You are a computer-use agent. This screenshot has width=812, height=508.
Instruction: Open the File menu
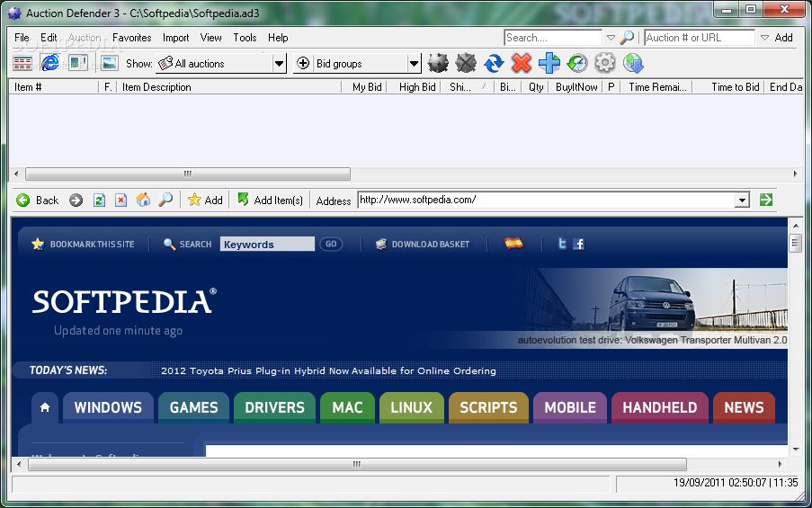click(22, 38)
